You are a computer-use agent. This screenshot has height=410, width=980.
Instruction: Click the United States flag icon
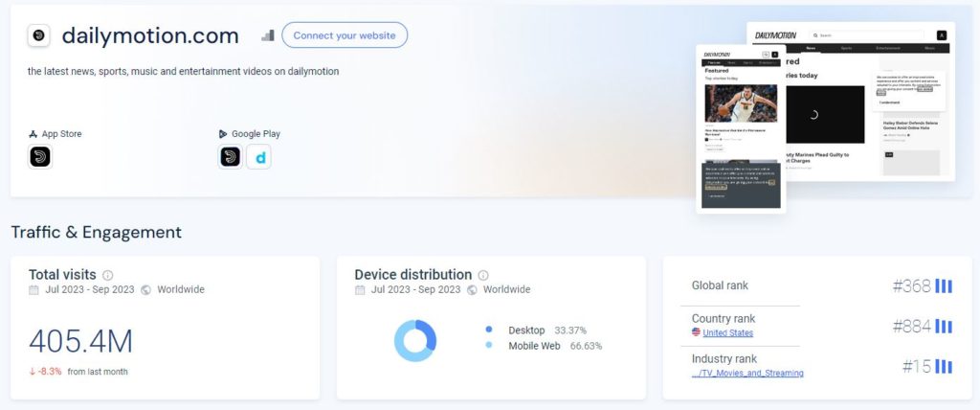coord(696,332)
